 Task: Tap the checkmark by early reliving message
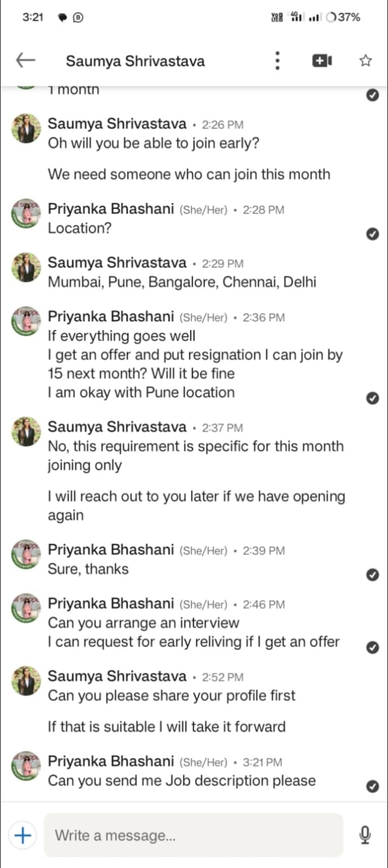click(372, 647)
